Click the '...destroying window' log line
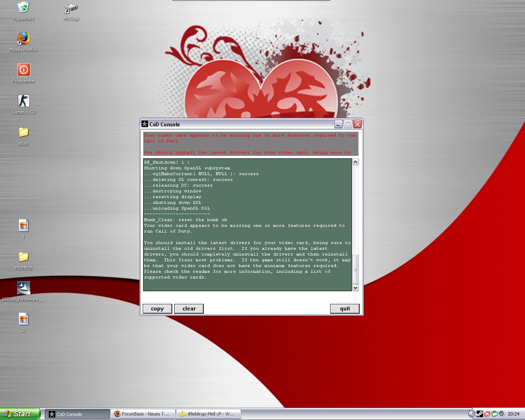The image size is (525, 420). coord(173,191)
